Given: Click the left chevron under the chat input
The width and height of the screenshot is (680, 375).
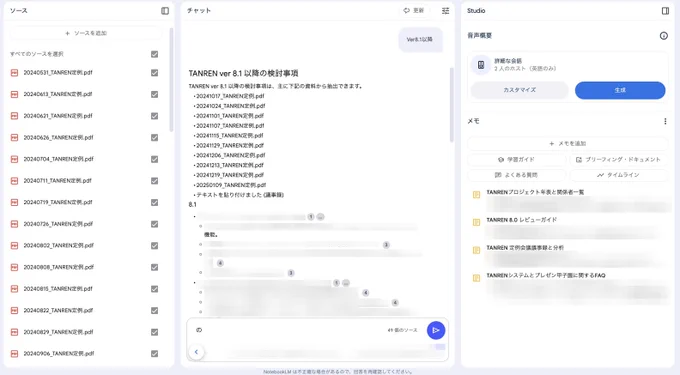Looking at the screenshot, I should coord(196,352).
